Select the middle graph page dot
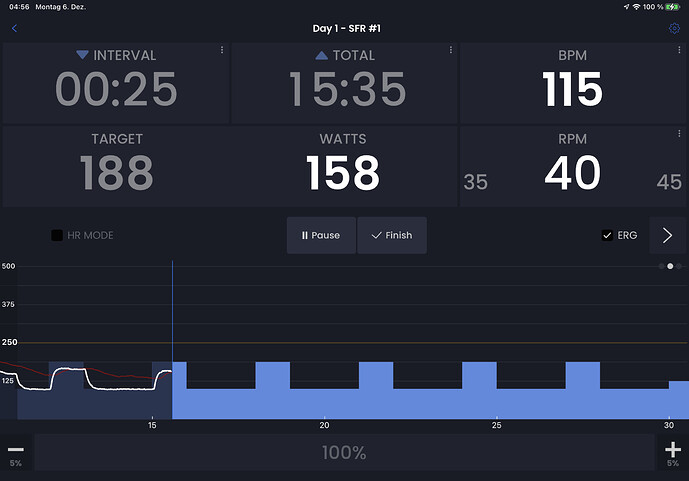The image size is (689, 481). pos(670,266)
